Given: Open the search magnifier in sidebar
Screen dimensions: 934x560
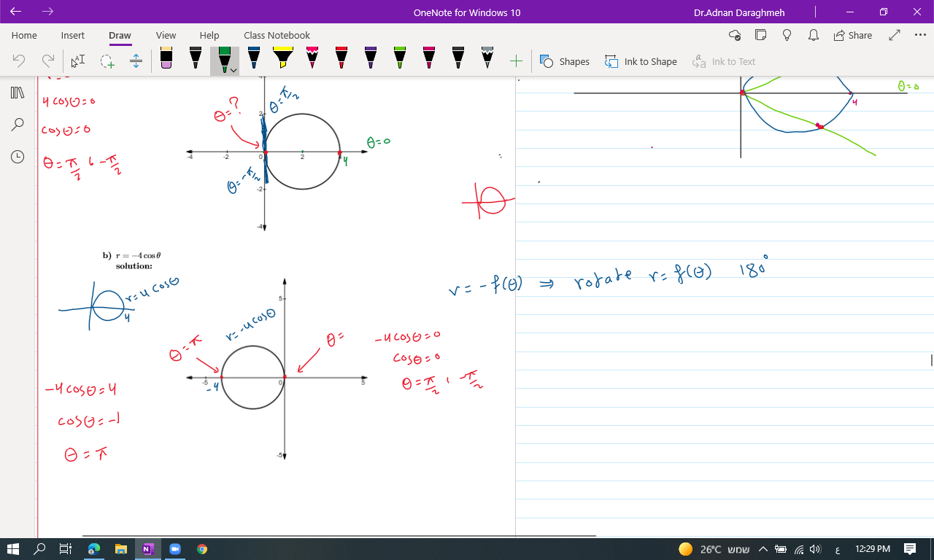Looking at the screenshot, I should click(18, 125).
